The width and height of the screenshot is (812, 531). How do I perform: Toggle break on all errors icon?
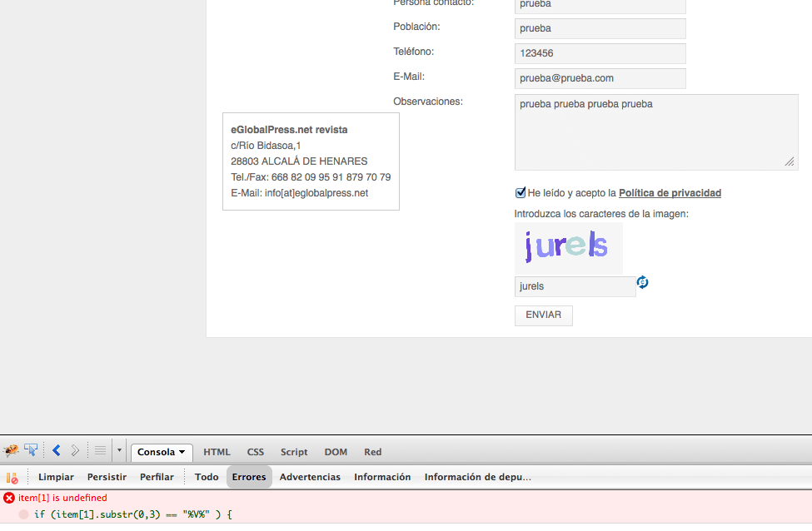click(x=12, y=478)
